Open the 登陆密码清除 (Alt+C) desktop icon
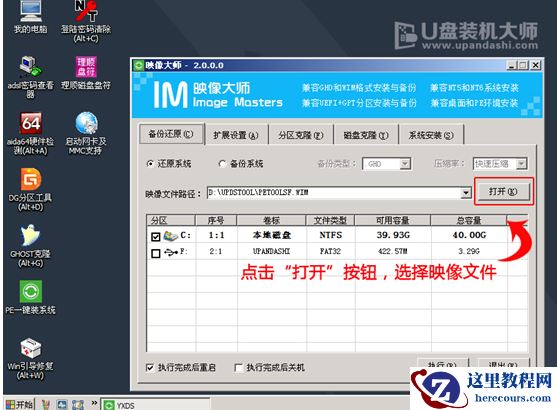This screenshot has width=557, height=410. [x=86, y=21]
